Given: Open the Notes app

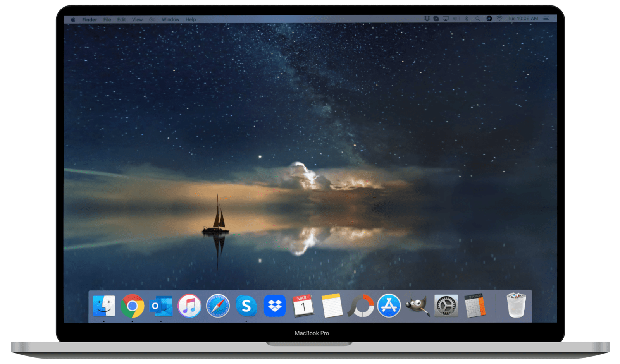Looking at the screenshot, I should [332, 306].
